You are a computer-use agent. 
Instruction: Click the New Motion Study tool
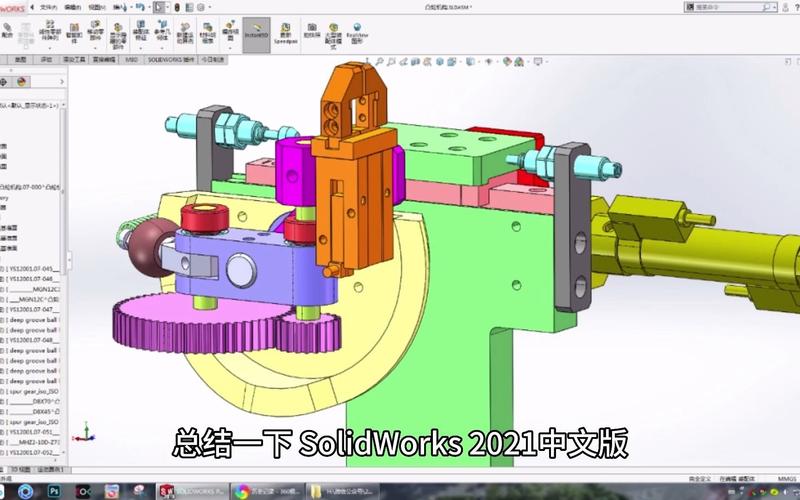185,33
